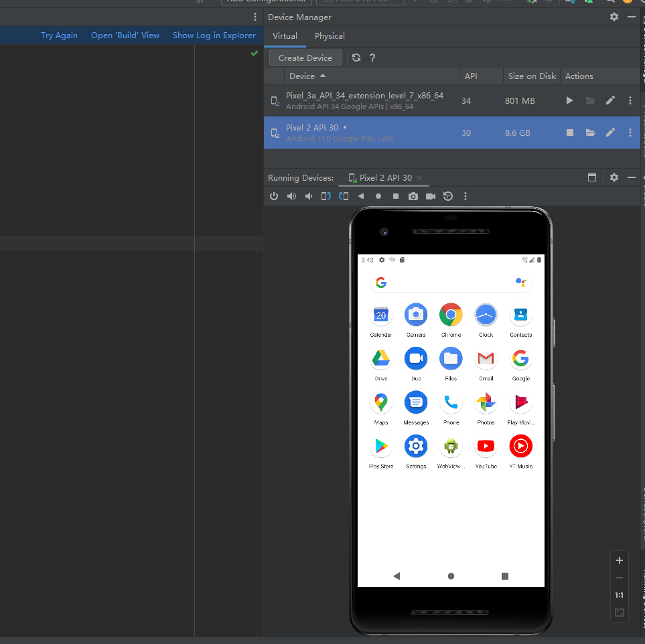
Task: Switch to the Physical devices tab
Action: [x=329, y=36]
